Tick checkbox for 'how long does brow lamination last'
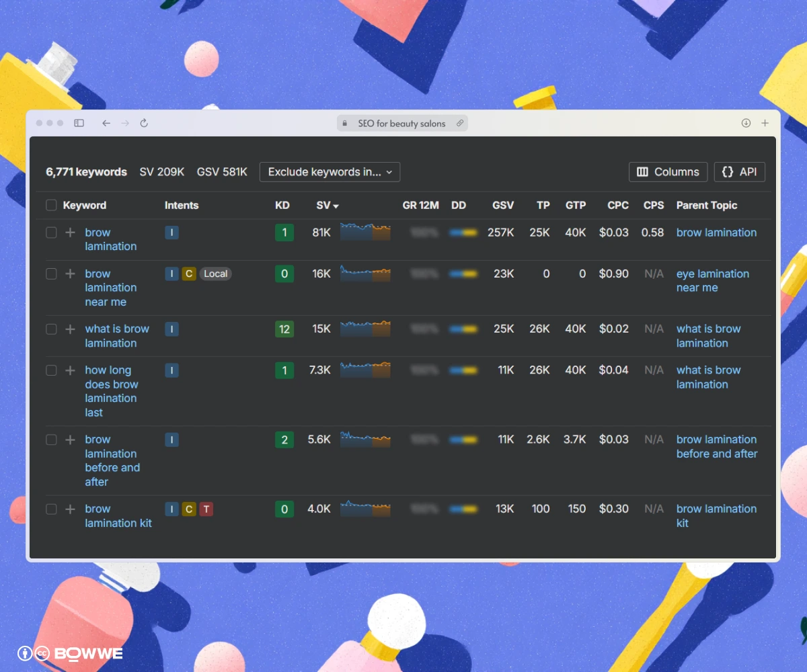Image resolution: width=807 pixels, height=672 pixels. pos(51,370)
